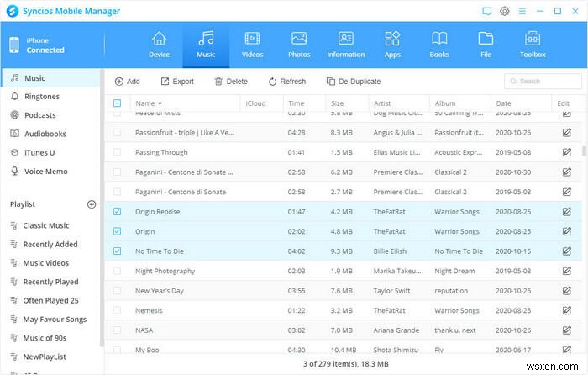Check the Passing Through checkbox

[x=117, y=152]
